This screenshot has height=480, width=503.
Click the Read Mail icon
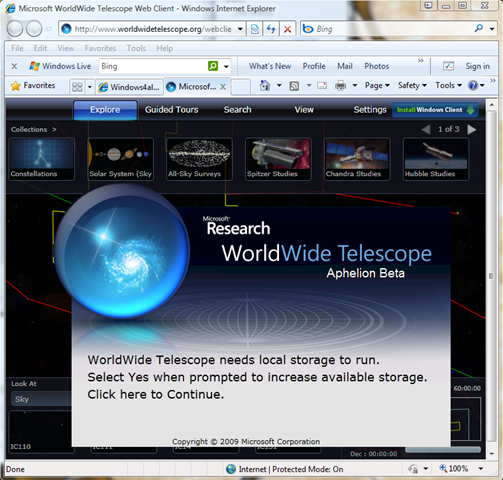pos(322,86)
